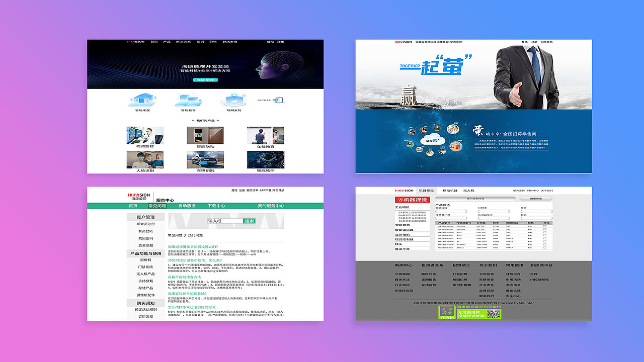Open 海康威视账号如何登陆? question link
The height and width of the screenshot is (362, 644).
click(x=187, y=294)
